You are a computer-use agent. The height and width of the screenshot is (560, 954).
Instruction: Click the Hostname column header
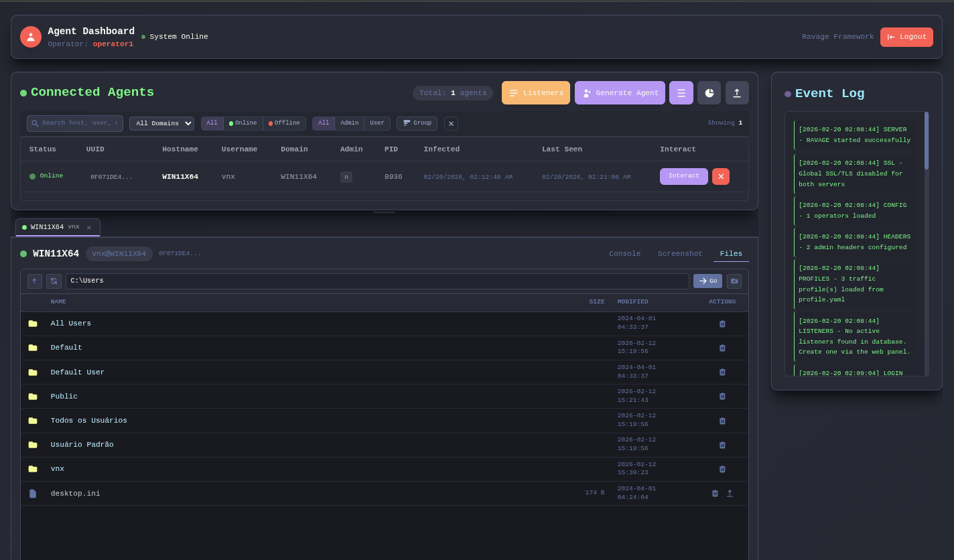180,149
